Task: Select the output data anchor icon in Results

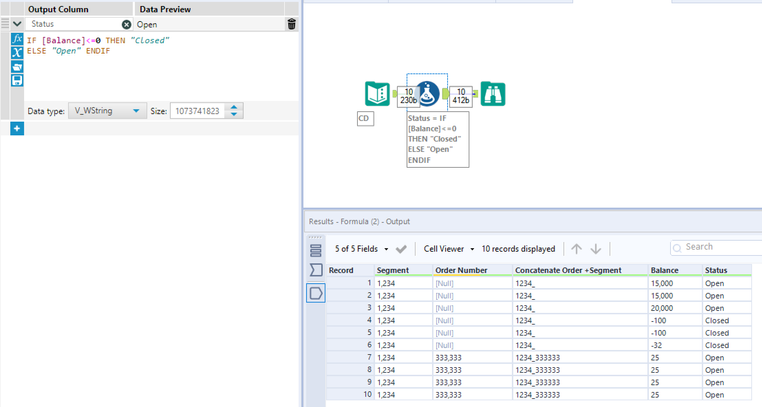Action: [x=316, y=293]
